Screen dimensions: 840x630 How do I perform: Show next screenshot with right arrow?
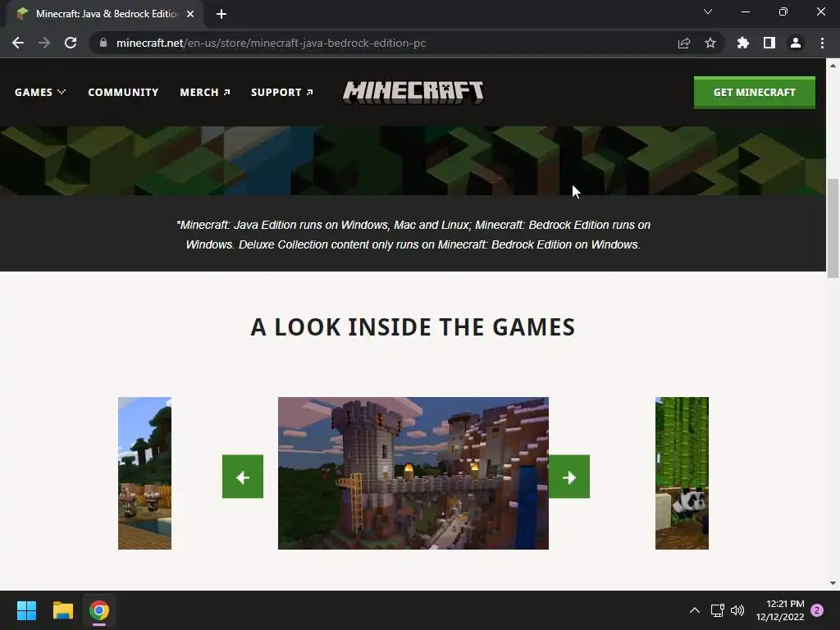569,477
